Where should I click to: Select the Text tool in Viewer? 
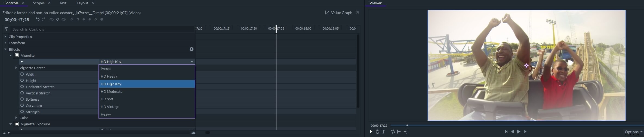[383, 132]
